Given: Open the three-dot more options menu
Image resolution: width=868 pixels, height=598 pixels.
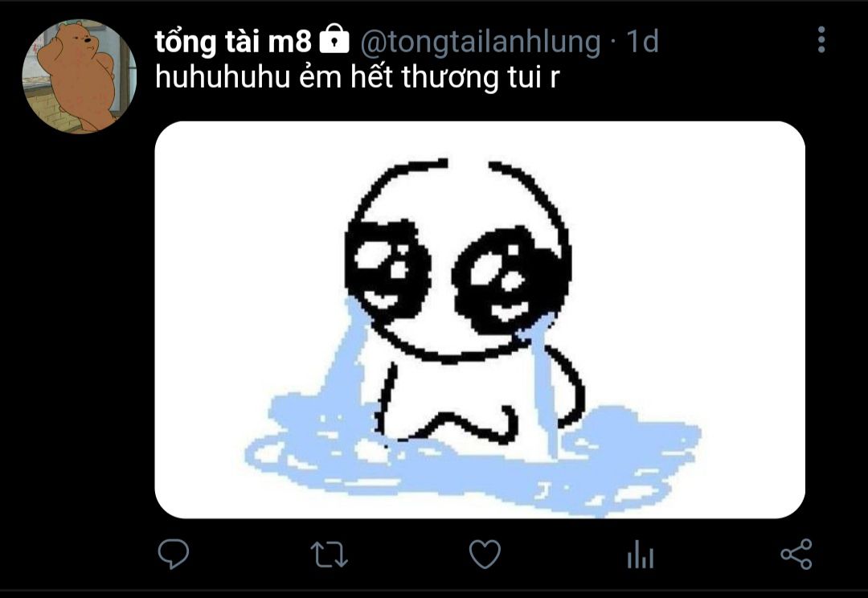Looking at the screenshot, I should pos(821,40).
